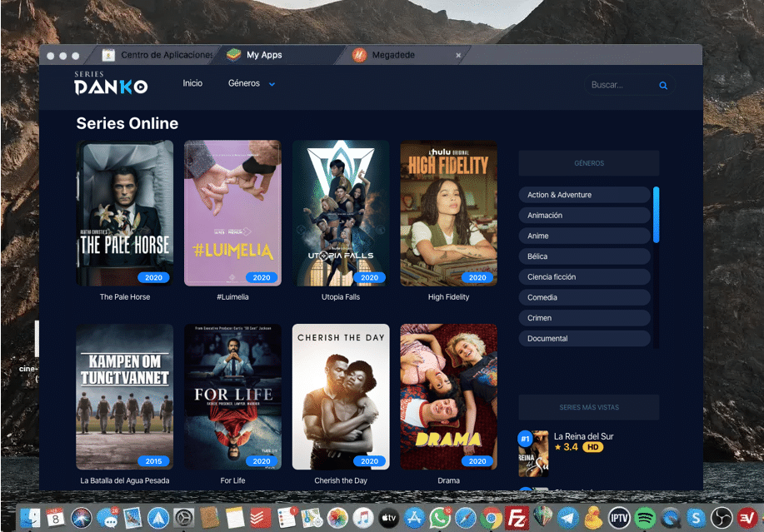
Task: Click the blue scrollbar beside the genre list
Action: point(657,218)
